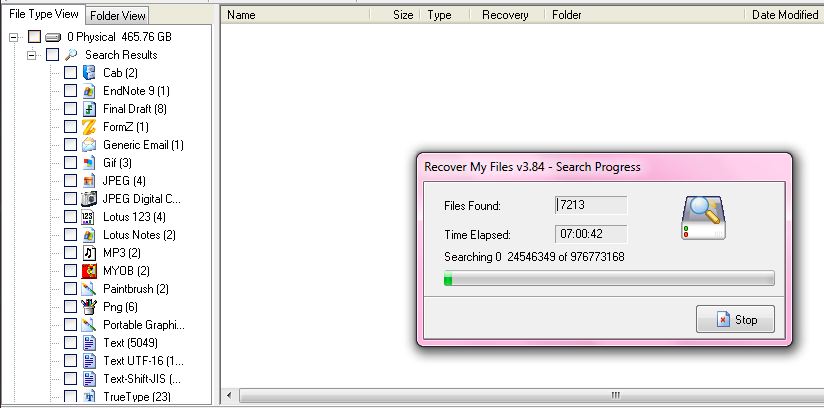Tick the JPEG (4) checkbox

tap(70, 181)
